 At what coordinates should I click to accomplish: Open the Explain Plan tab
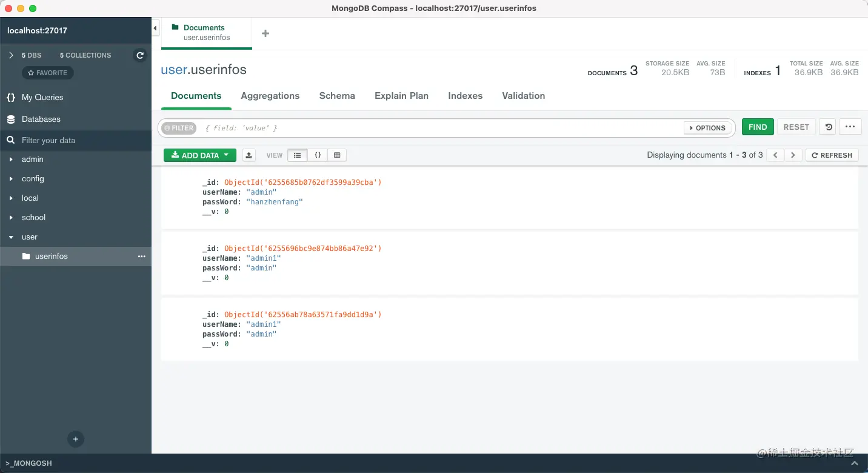tap(401, 96)
